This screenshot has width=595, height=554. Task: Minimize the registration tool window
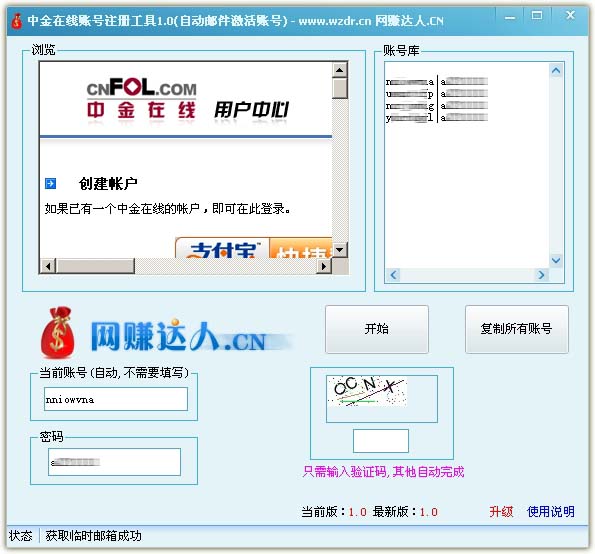(510, 17)
